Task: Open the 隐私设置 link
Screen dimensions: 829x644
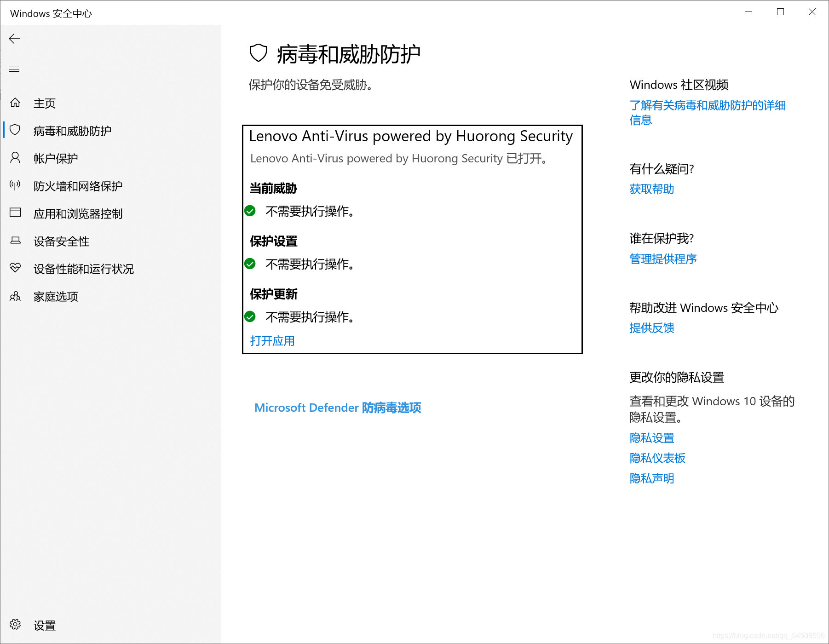Action: tap(652, 438)
